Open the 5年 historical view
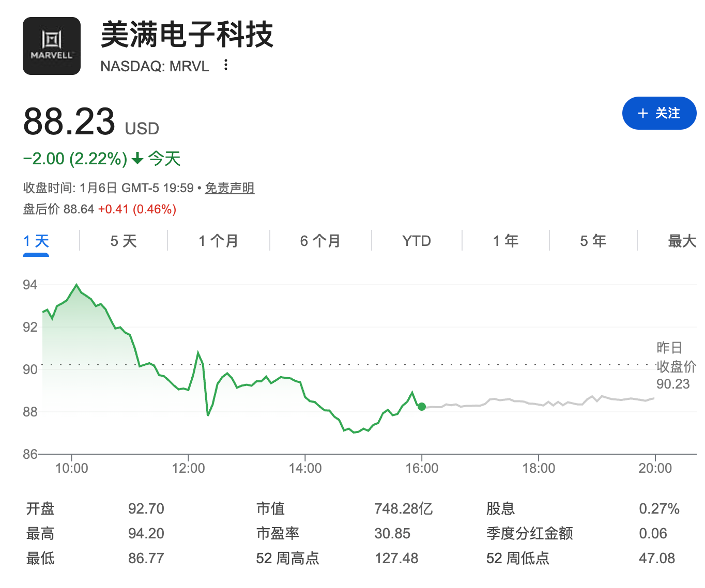Viewport: 705px width, 588px height. coord(592,241)
